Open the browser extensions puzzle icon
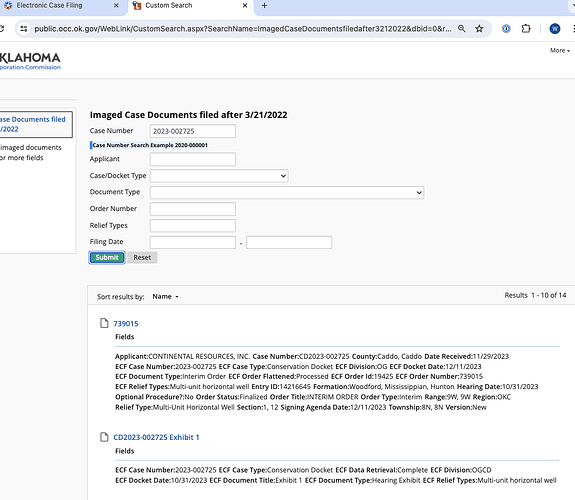 coord(526,29)
